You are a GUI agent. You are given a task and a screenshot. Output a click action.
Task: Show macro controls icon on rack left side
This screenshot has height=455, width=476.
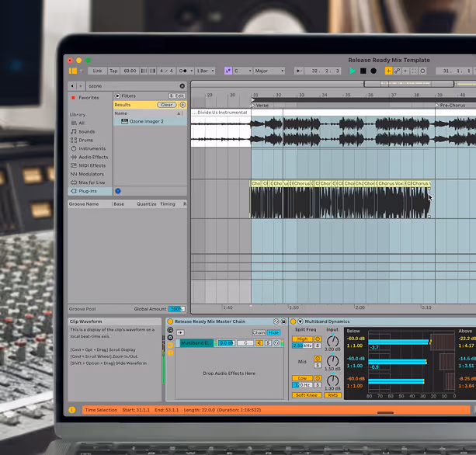click(170, 330)
